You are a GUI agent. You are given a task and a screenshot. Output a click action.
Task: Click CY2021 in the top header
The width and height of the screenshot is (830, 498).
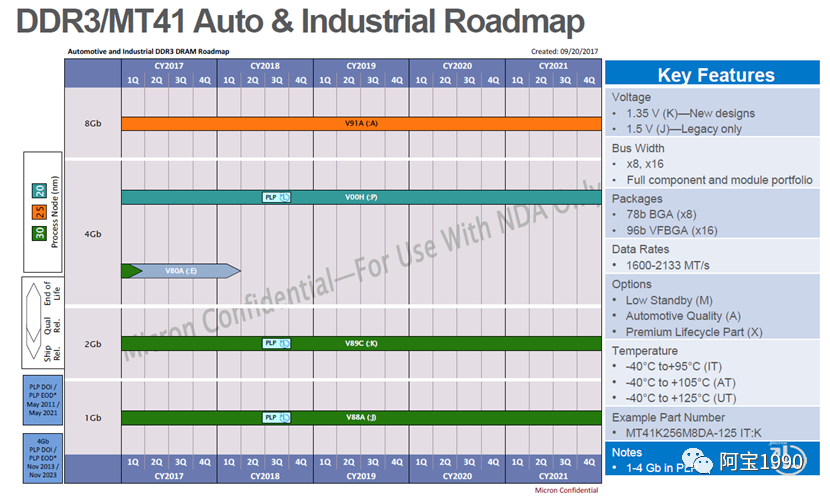point(553,66)
